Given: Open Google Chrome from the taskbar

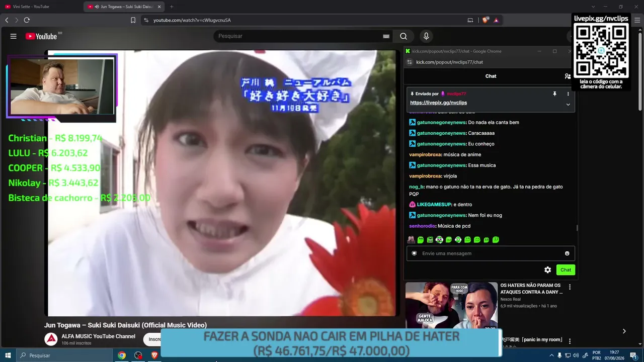Looking at the screenshot, I should (122, 355).
